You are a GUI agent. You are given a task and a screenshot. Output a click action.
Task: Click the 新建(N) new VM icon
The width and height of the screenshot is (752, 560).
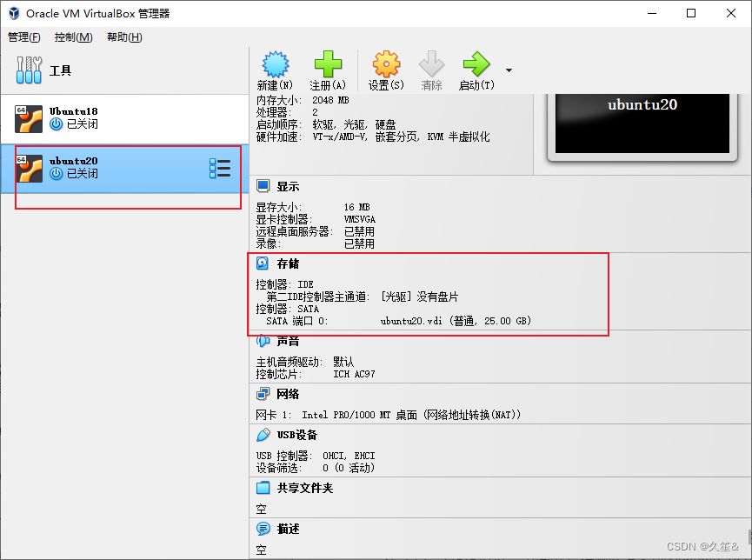point(276,64)
